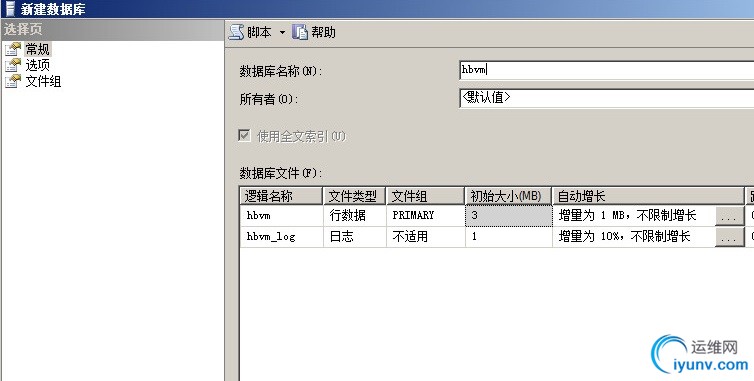Click the 初始大小(MB) column header

click(508, 196)
